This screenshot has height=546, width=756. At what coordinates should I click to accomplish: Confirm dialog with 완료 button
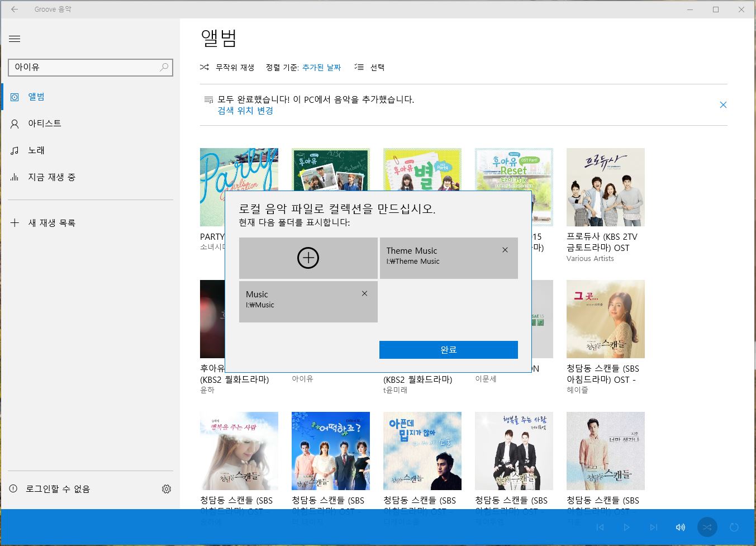coord(449,350)
